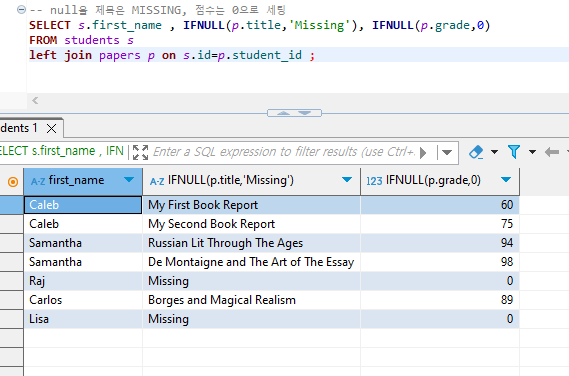The image size is (569, 376).
Task: Collapse the SQL comment block fold marker
Action: pos(21,10)
